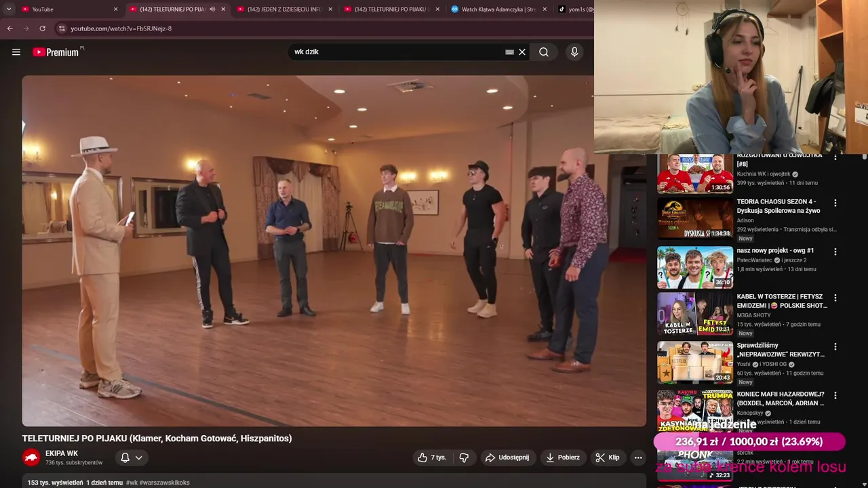This screenshot has width=868, height=488.
Task: Run search with the magnifier button
Action: click(x=544, y=52)
